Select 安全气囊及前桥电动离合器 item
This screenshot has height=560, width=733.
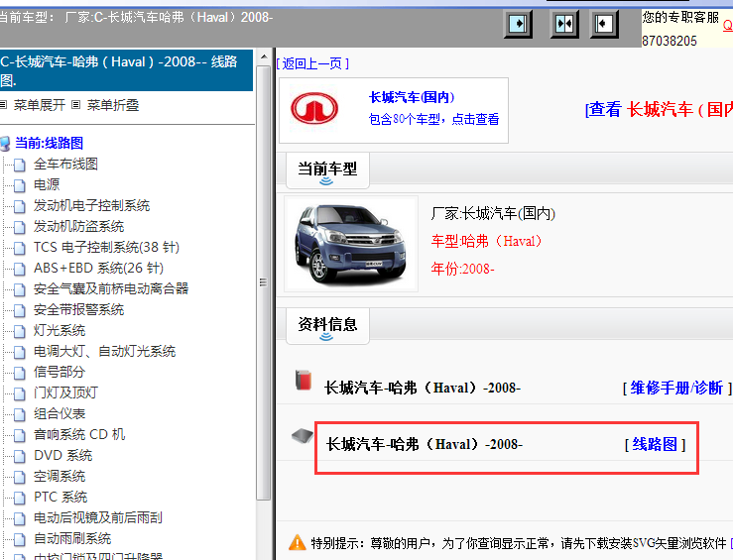point(111,288)
